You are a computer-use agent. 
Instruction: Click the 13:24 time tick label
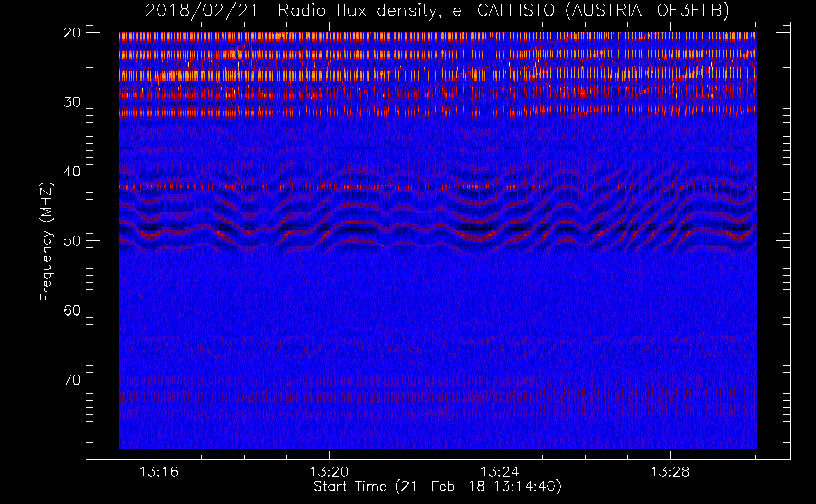(x=500, y=472)
